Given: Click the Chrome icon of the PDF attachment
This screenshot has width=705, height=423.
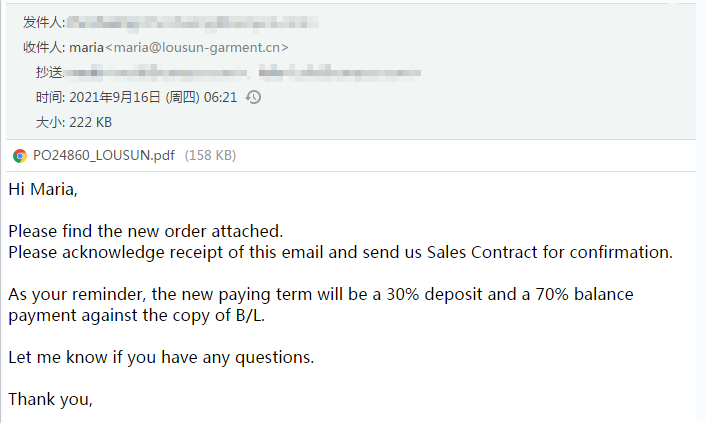Looking at the screenshot, I should click(20, 156).
